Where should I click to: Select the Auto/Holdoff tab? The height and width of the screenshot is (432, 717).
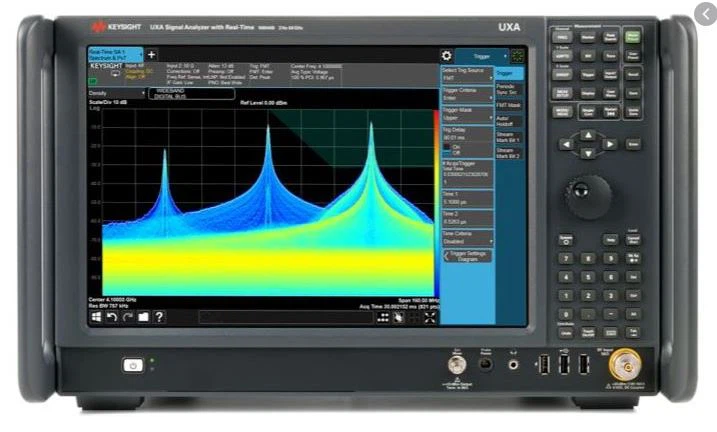coord(509,121)
